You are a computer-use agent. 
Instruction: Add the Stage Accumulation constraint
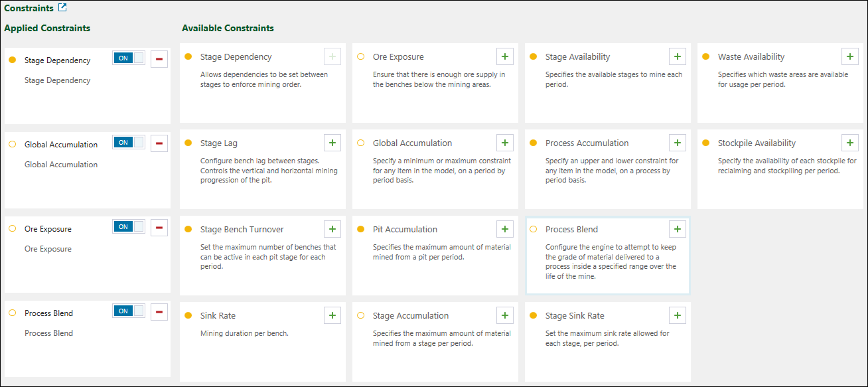[x=504, y=315]
